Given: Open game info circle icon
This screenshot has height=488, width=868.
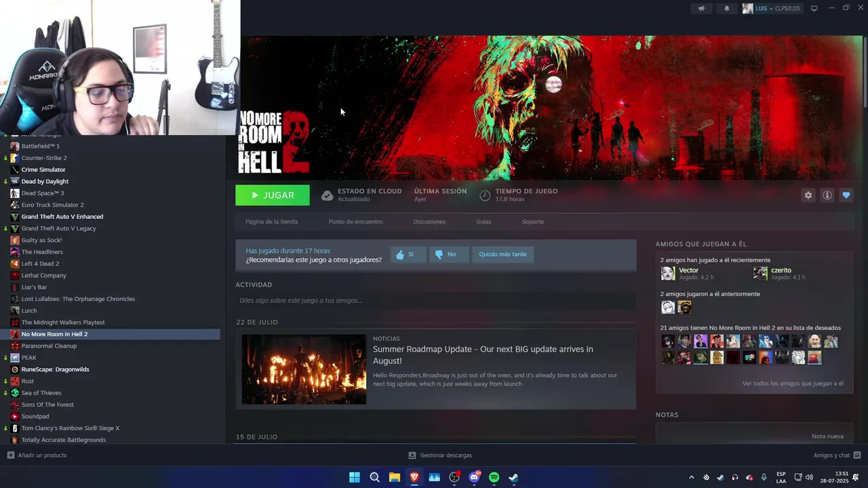Looking at the screenshot, I should click(827, 195).
